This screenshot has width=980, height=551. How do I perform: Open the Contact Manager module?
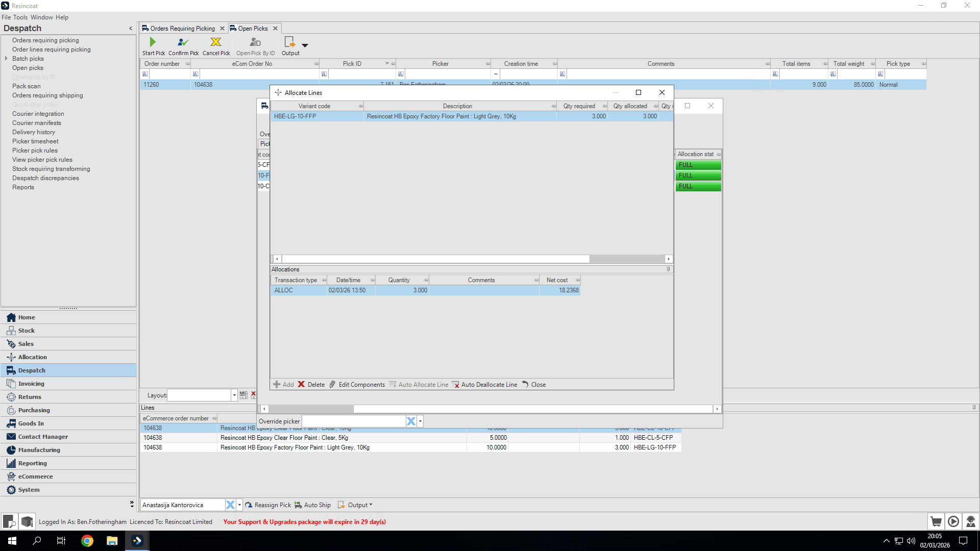[x=68, y=437]
